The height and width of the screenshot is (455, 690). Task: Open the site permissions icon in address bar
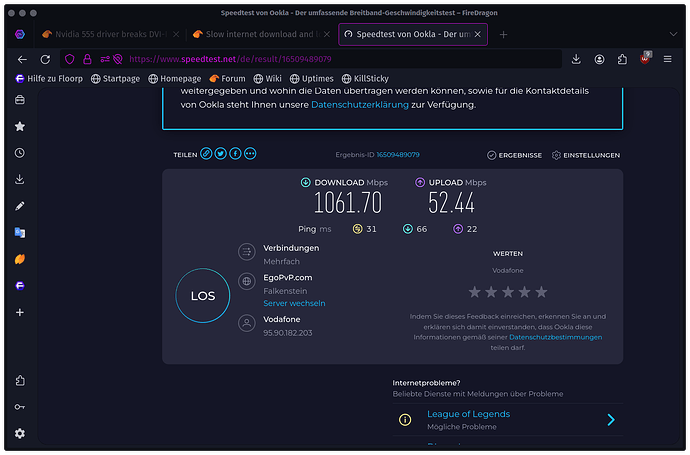105,59
